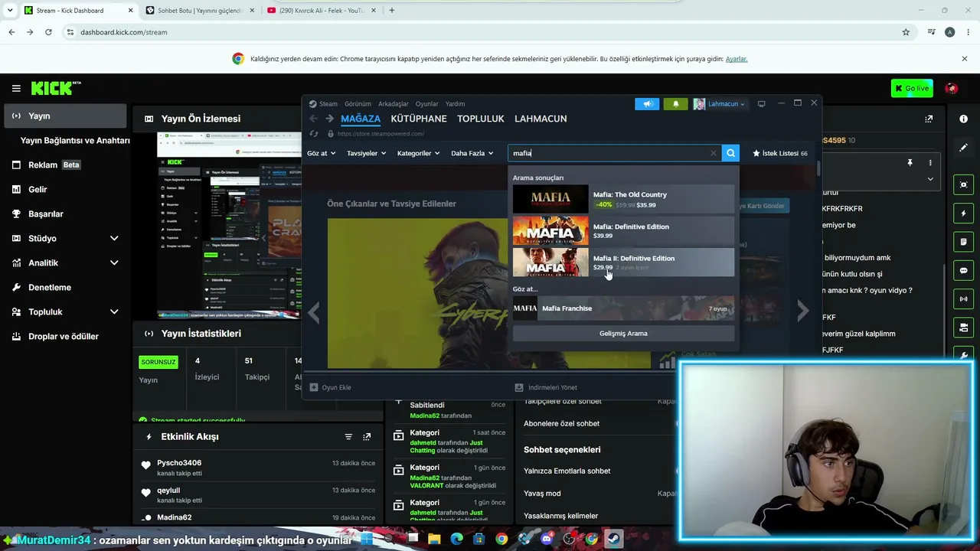Screen dimensions: 980x551
Task: Click the Go live button
Action: click(912, 88)
